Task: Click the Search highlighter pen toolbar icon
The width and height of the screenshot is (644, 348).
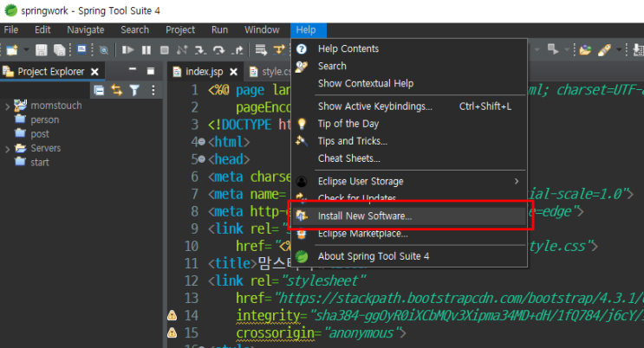Action: pyautogui.click(x=604, y=50)
